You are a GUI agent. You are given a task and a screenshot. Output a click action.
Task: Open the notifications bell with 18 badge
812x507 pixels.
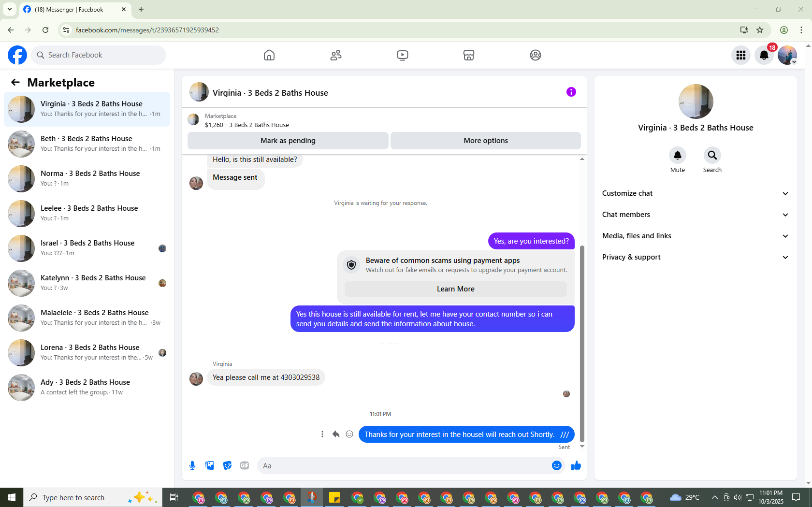pyautogui.click(x=764, y=55)
